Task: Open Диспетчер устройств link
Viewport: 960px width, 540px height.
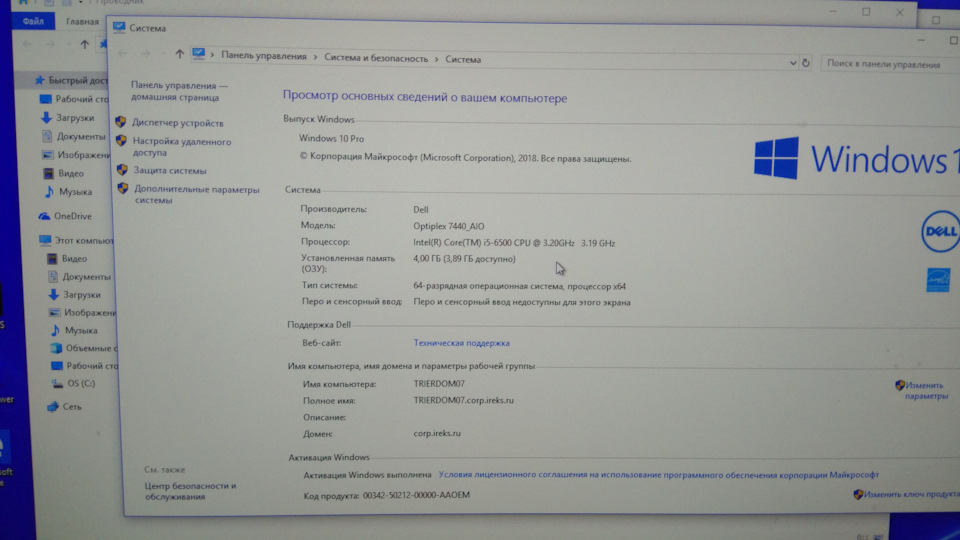Action: pyautogui.click(x=178, y=123)
